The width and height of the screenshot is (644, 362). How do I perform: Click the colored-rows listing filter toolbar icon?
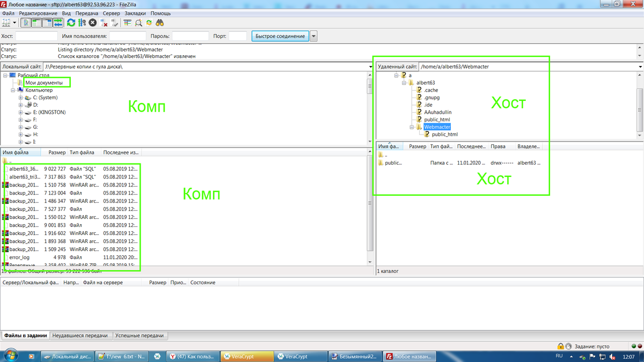[x=128, y=23]
